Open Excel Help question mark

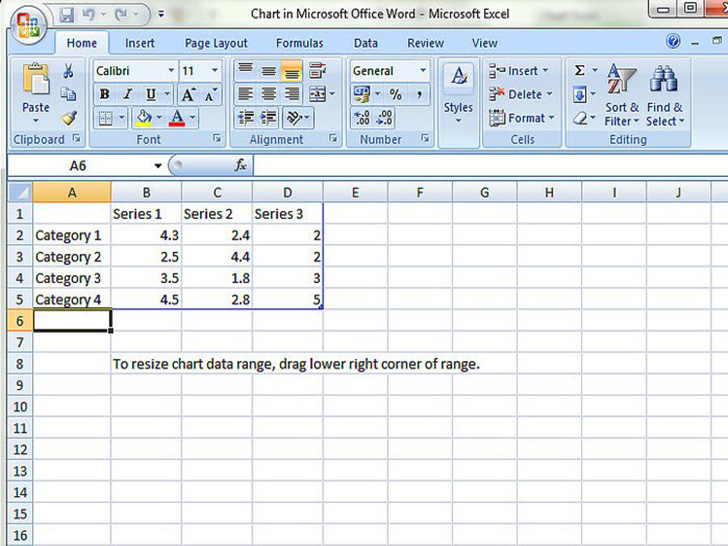point(673,42)
